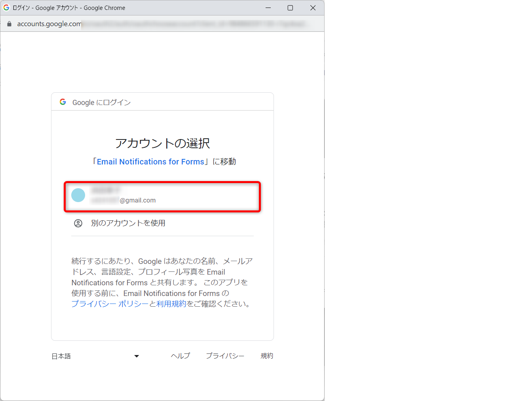
Task: Expand language list using the dropdown arrow
Action: click(x=137, y=356)
